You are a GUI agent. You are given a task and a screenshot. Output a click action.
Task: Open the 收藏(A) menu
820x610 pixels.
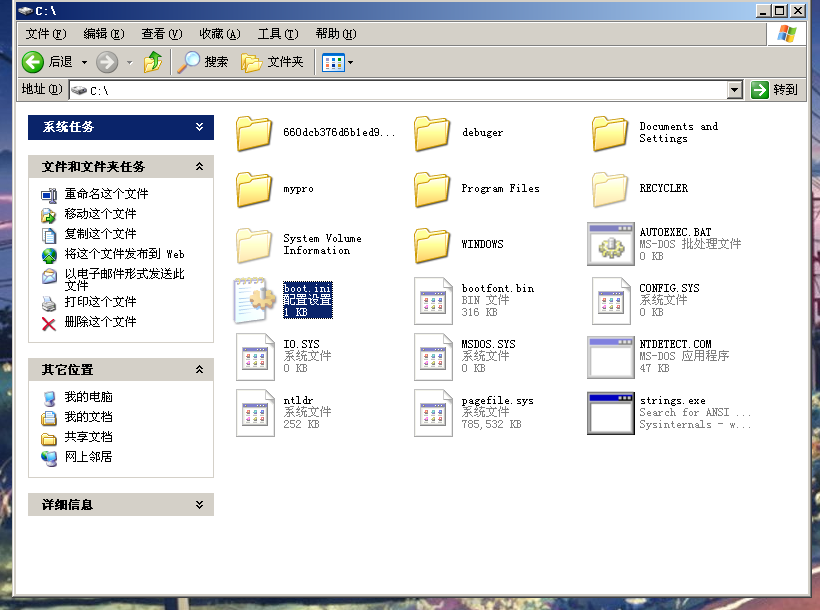(x=220, y=34)
